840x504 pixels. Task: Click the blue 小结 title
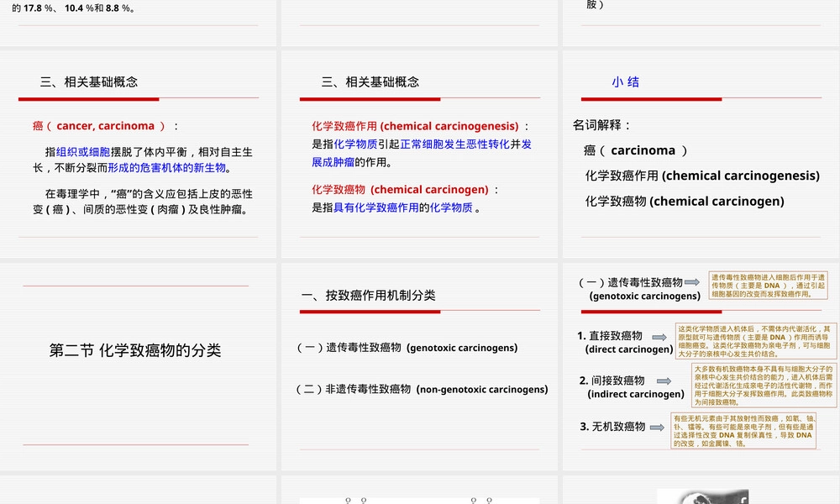pos(625,82)
